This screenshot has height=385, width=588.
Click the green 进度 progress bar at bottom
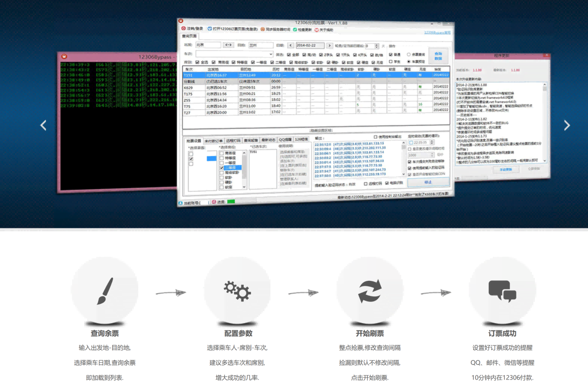coord(231,201)
